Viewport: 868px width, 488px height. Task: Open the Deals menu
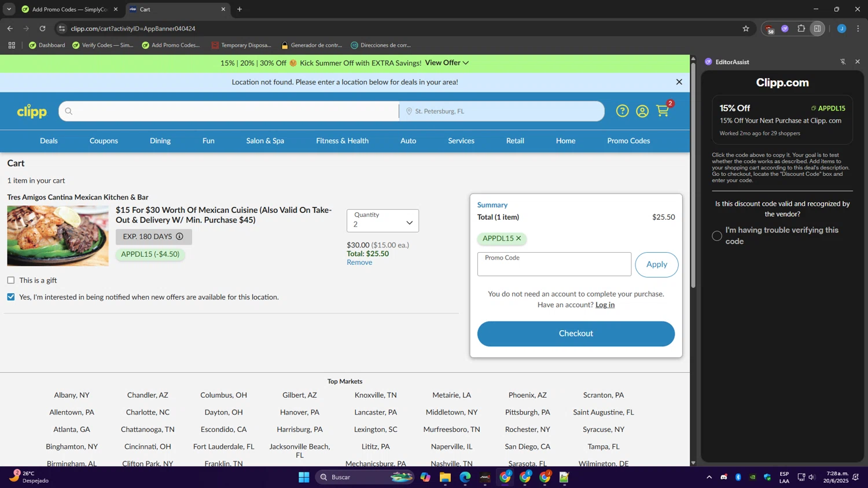pyautogui.click(x=49, y=141)
